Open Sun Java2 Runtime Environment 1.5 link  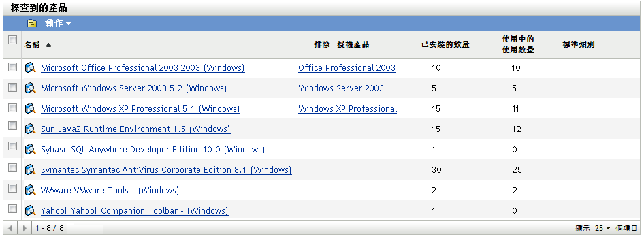point(135,129)
